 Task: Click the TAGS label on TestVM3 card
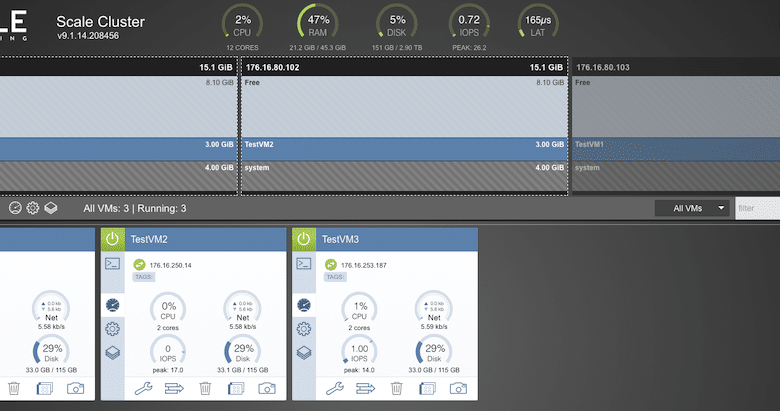tap(335, 277)
